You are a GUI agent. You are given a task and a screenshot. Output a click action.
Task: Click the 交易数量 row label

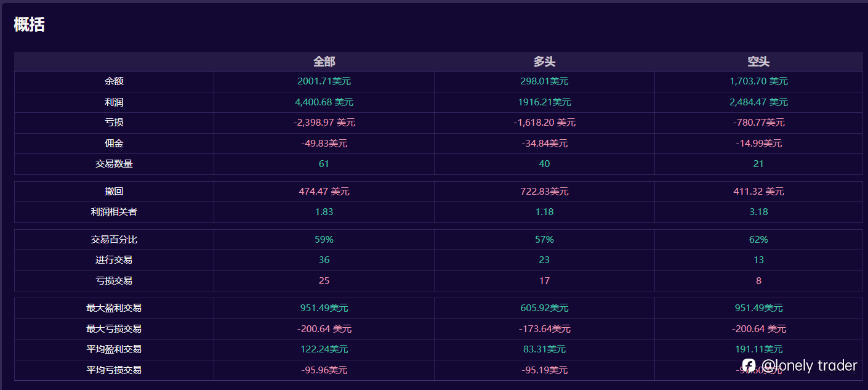pos(114,164)
